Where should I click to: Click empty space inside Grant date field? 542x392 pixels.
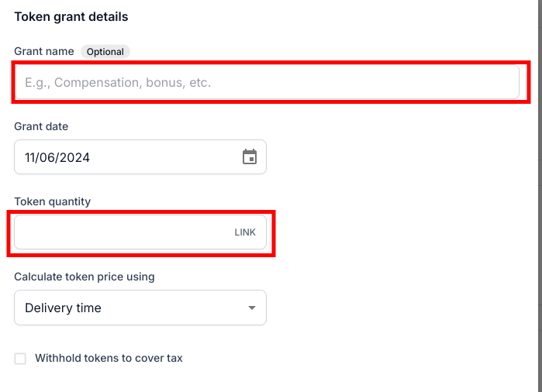click(x=166, y=157)
